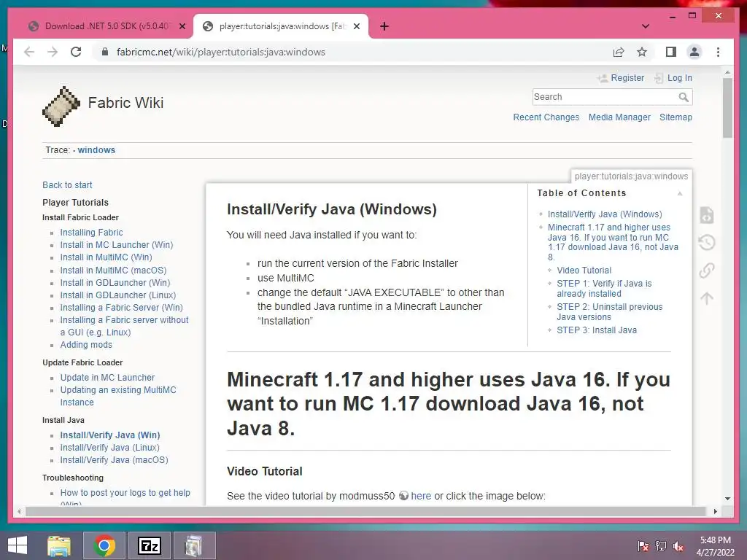Bookmark this page with the star
The height and width of the screenshot is (560, 747).
click(642, 52)
